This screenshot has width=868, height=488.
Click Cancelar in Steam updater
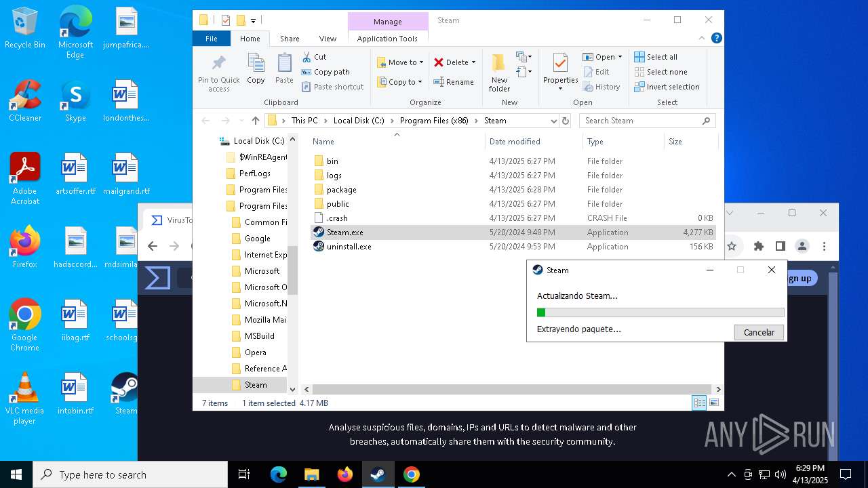coord(759,332)
